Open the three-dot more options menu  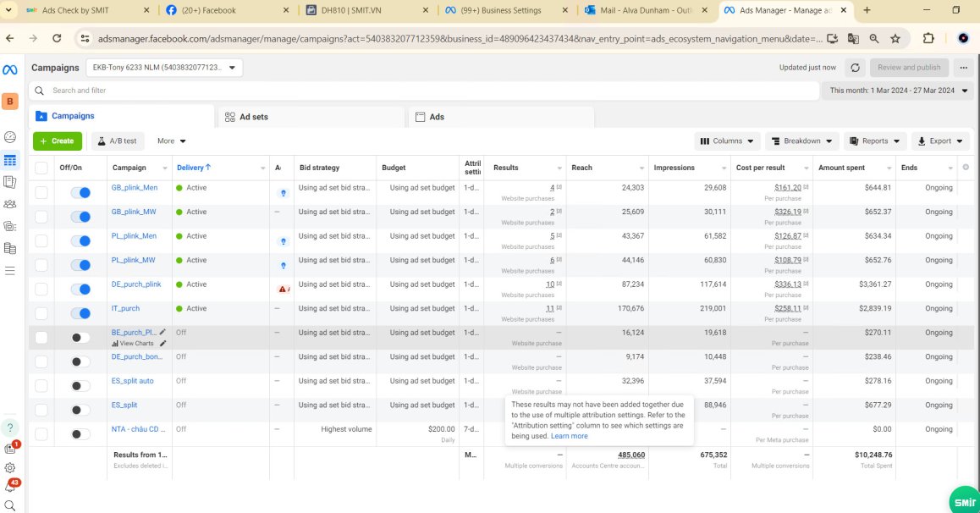pos(964,68)
